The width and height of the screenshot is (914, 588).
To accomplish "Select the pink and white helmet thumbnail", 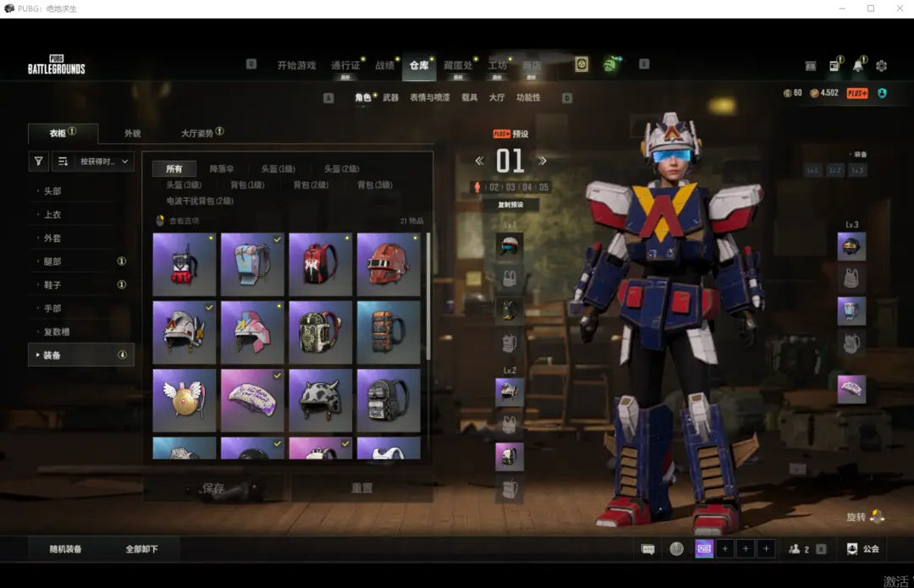I will coord(252,332).
